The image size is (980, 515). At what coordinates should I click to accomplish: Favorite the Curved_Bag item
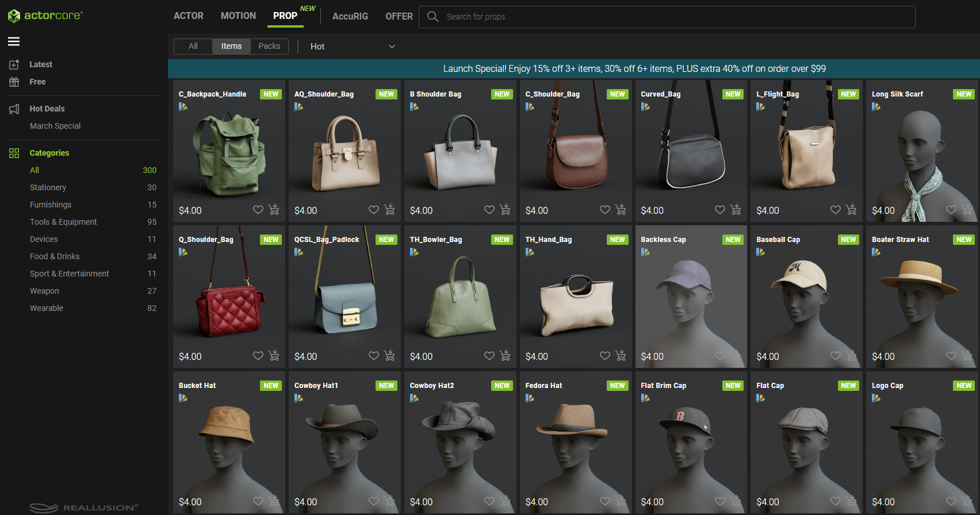pyautogui.click(x=720, y=210)
